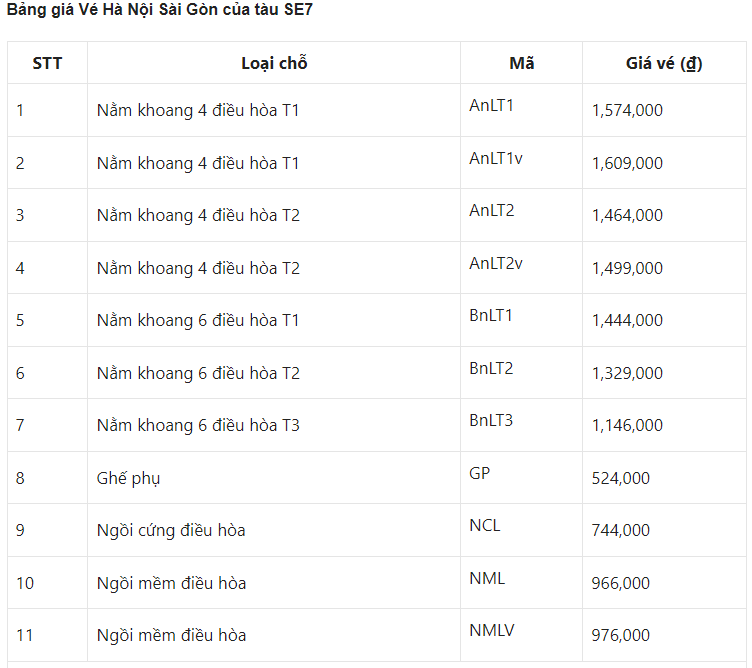This screenshot has height=668, width=752.
Task: Click the 'Bảng giá Vé Hà Nội Sài Gòn' heading
Action: coord(160,10)
